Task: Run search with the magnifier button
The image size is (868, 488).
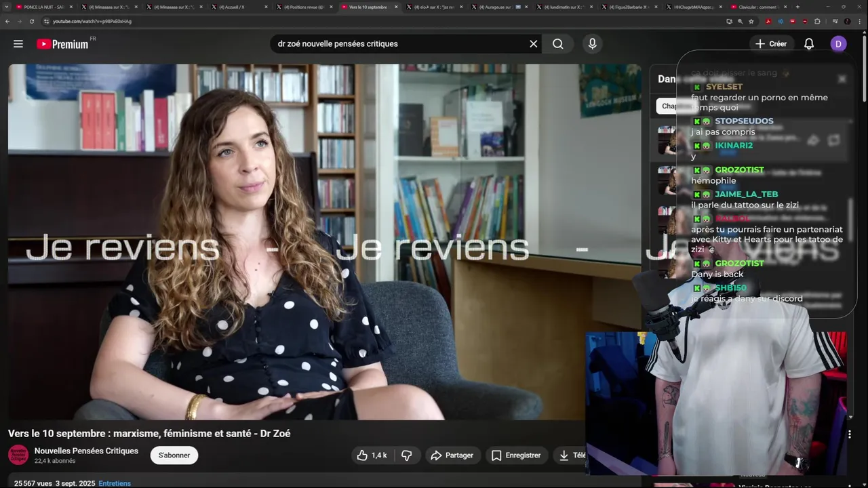Action: 557,44
